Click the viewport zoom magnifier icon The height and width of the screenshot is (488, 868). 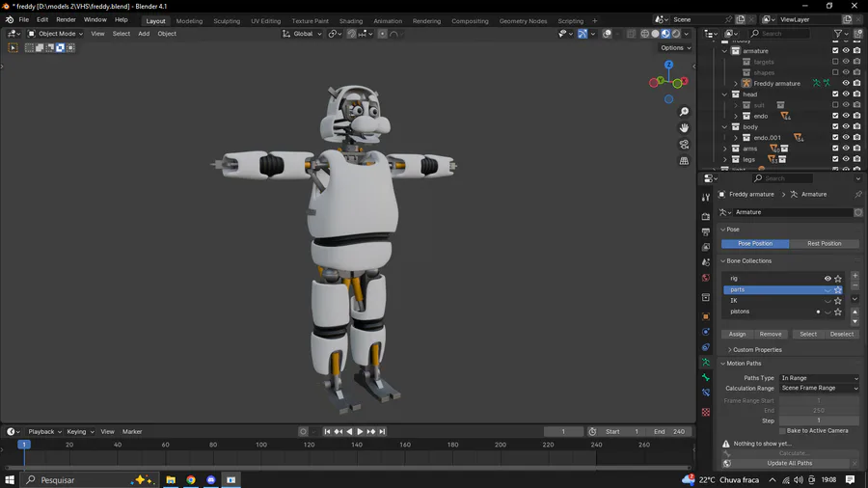coord(684,112)
